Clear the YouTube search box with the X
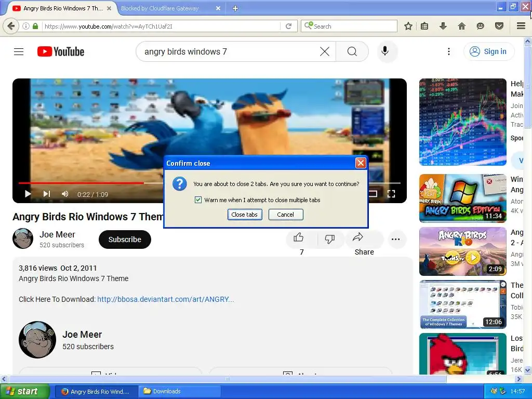Screen dimensions: 532x399 click(325, 51)
